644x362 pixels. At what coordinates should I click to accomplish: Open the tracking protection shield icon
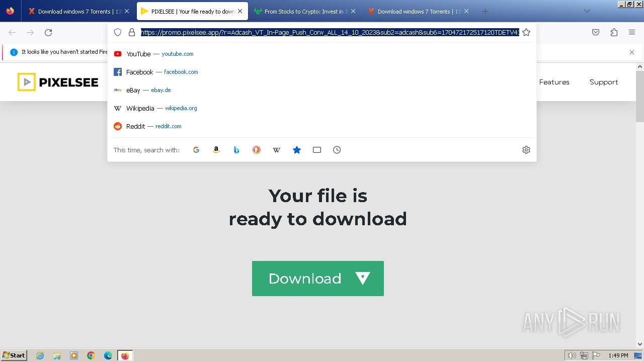[118, 32]
